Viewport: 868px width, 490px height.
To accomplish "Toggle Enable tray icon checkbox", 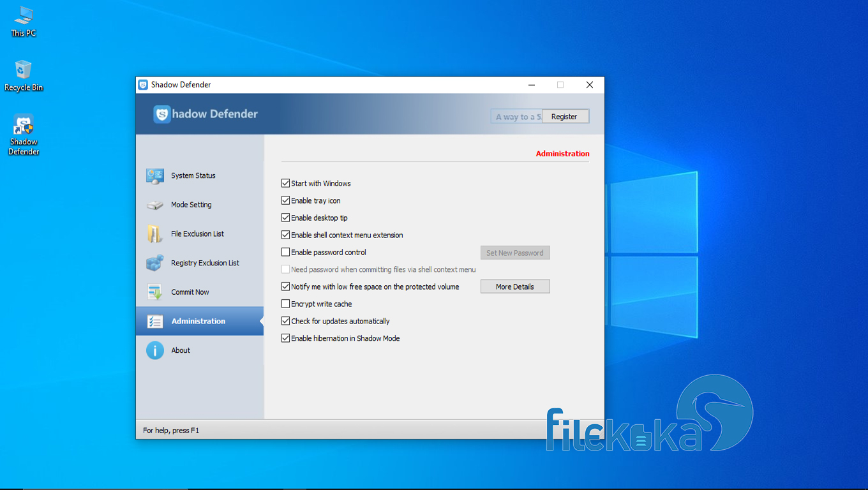I will (x=286, y=200).
